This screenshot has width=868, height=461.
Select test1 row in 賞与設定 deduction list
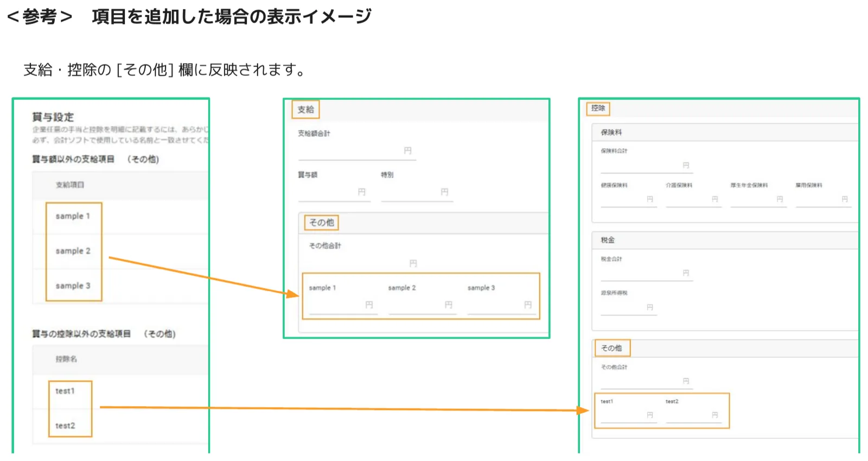[120, 391]
